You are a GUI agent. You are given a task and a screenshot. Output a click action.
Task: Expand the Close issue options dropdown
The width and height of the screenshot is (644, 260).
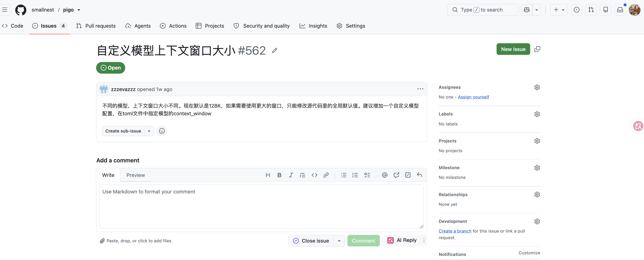coord(339,241)
